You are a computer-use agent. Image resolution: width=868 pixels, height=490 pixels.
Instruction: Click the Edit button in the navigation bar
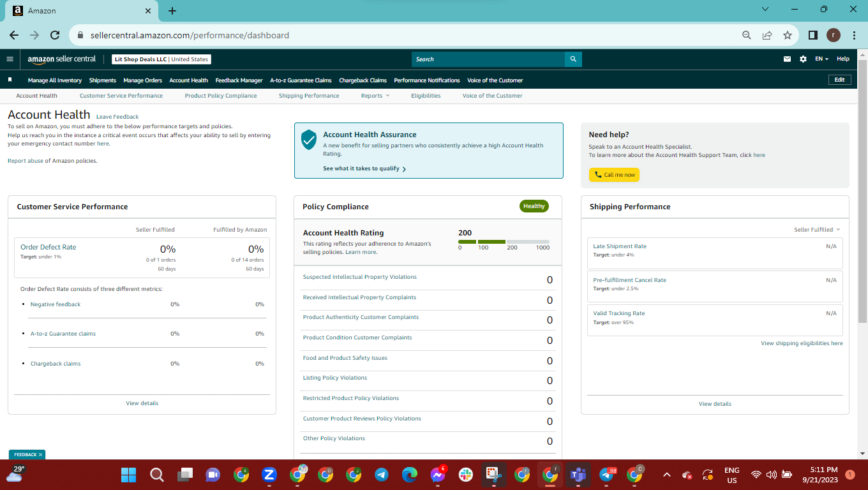tap(839, 80)
